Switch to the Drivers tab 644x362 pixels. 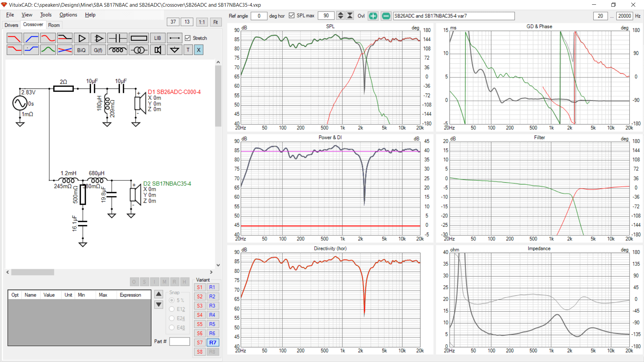11,25
